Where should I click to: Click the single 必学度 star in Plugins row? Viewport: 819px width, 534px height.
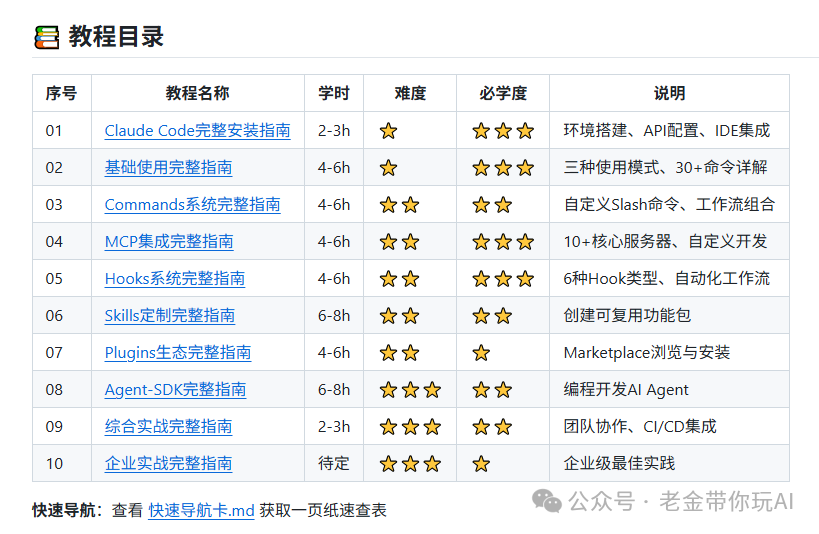481,353
